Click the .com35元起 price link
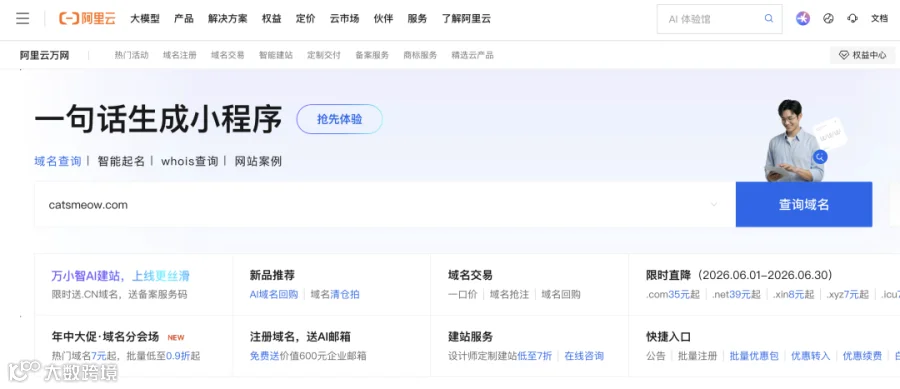The height and width of the screenshot is (389, 900). tap(673, 294)
